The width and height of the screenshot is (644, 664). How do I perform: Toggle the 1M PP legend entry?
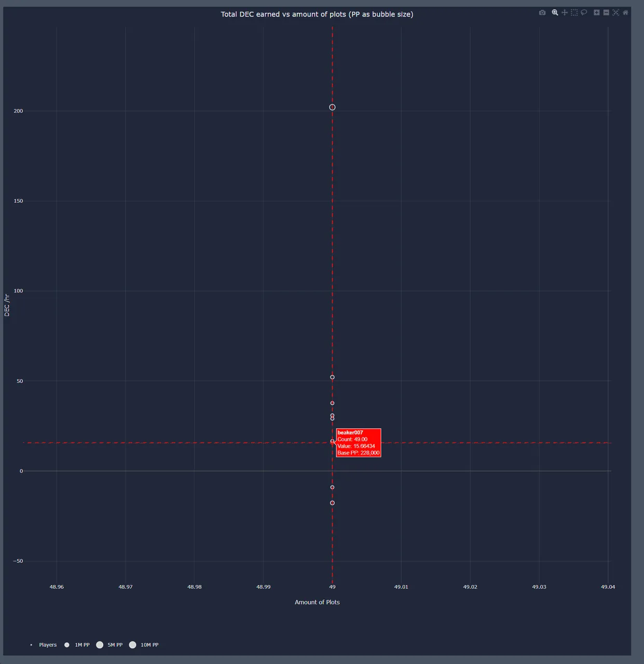[77, 645]
